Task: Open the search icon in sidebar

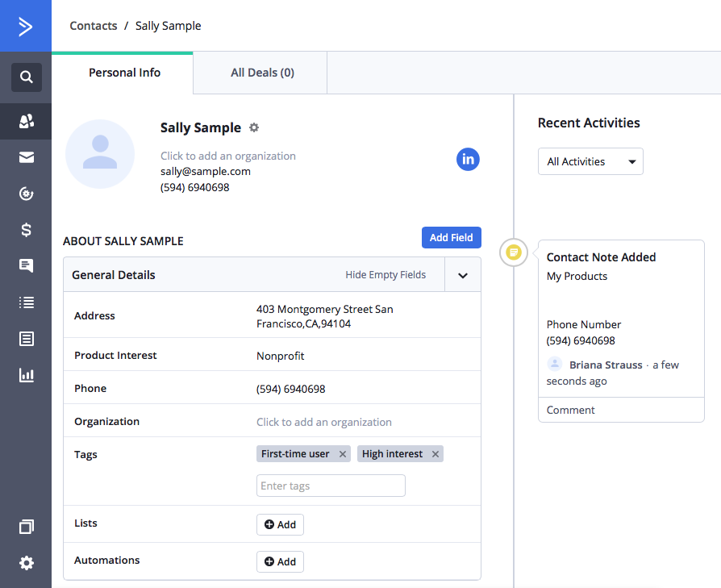Action: [x=26, y=77]
